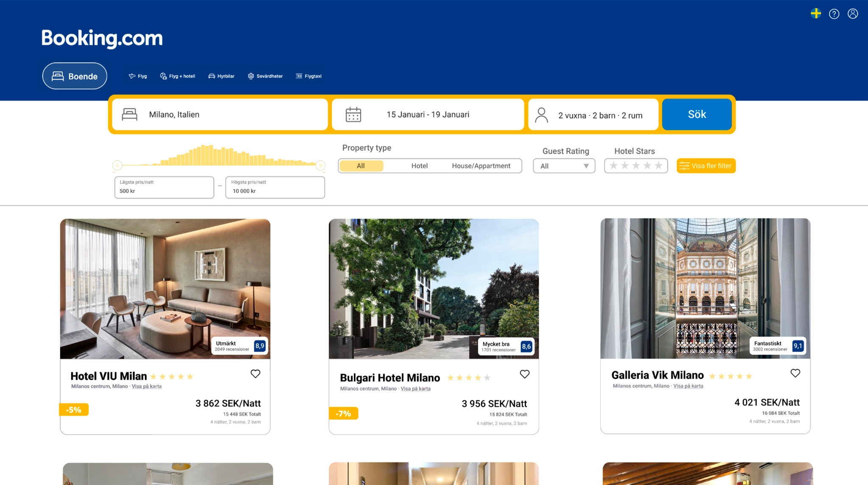Select House/Appartment property type

point(481,166)
